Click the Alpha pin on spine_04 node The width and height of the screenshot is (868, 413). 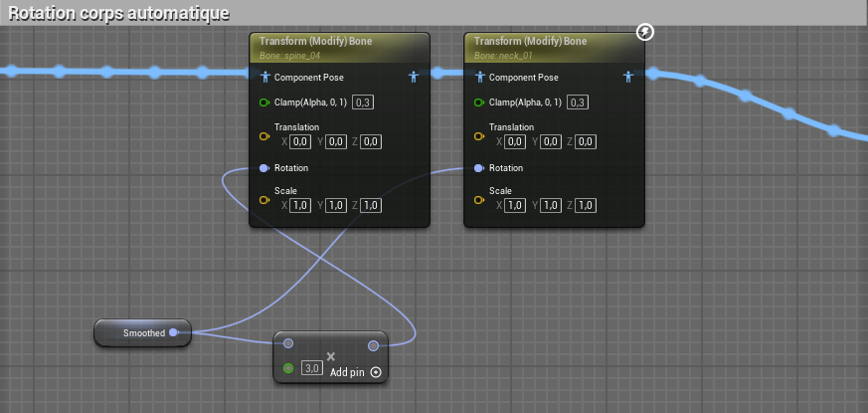264,103
